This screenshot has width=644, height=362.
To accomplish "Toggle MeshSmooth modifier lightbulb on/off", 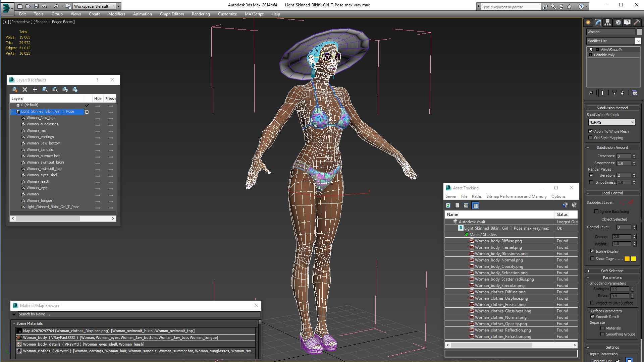I will (x=591, y=49).
